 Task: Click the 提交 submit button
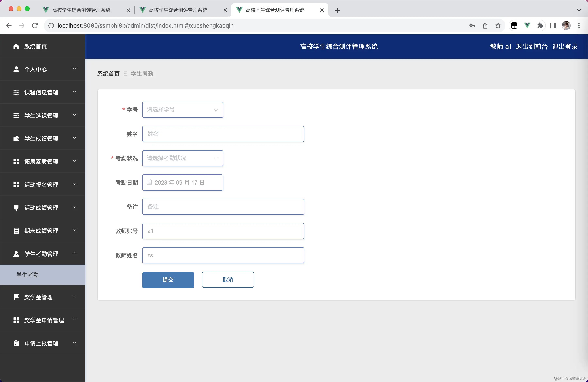point(168,280)
